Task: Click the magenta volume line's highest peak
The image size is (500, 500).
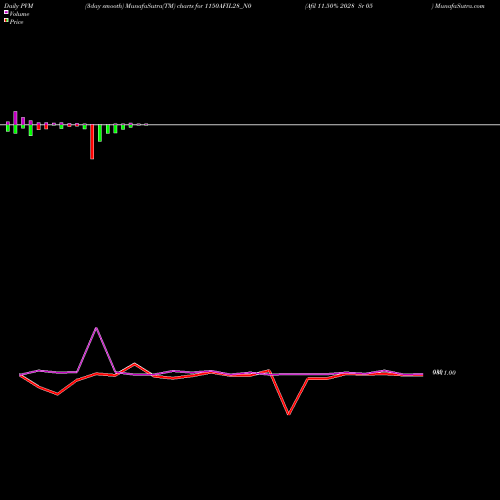Action: click(96, 328)
